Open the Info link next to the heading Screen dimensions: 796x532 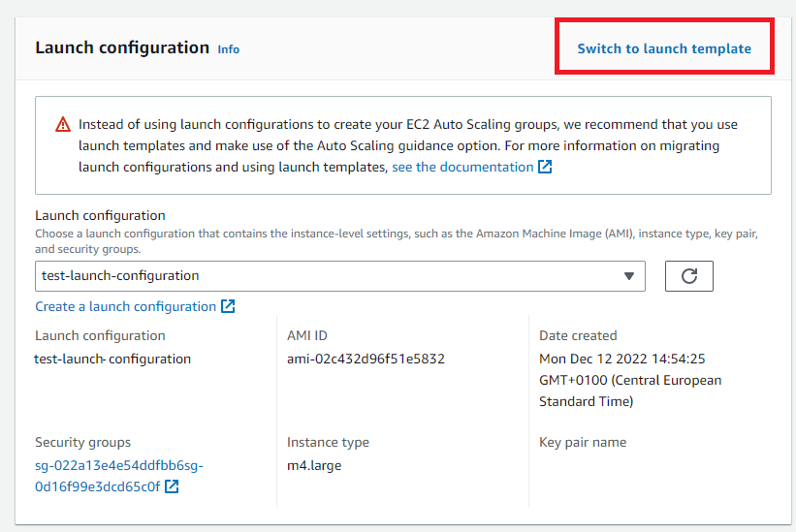click(x=228, y=49)
